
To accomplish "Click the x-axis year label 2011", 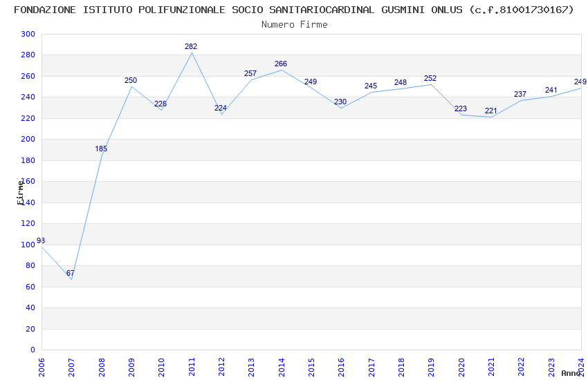I will point(192,368).
